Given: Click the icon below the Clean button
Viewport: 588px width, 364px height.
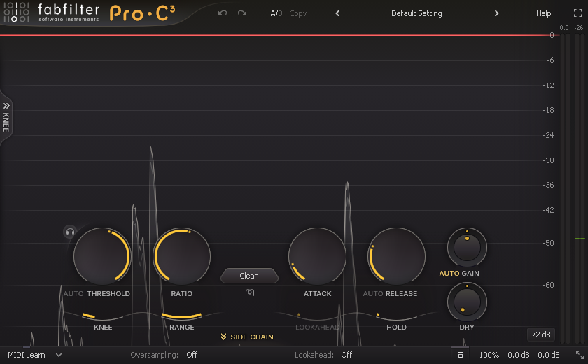Looking at the screenshot, I should (250, 293).
